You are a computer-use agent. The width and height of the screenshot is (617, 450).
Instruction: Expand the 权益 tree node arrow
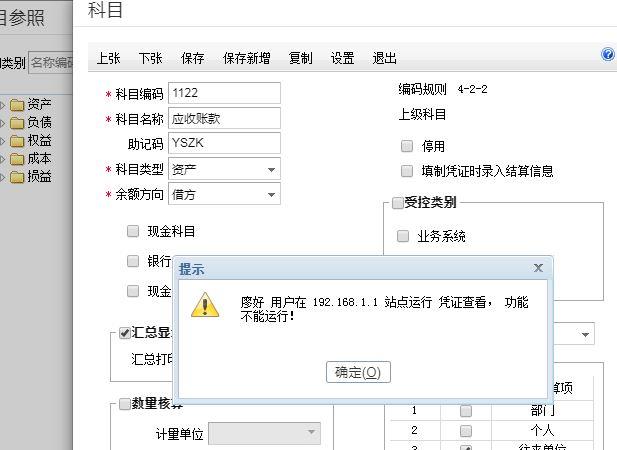[x=2, y=141]
